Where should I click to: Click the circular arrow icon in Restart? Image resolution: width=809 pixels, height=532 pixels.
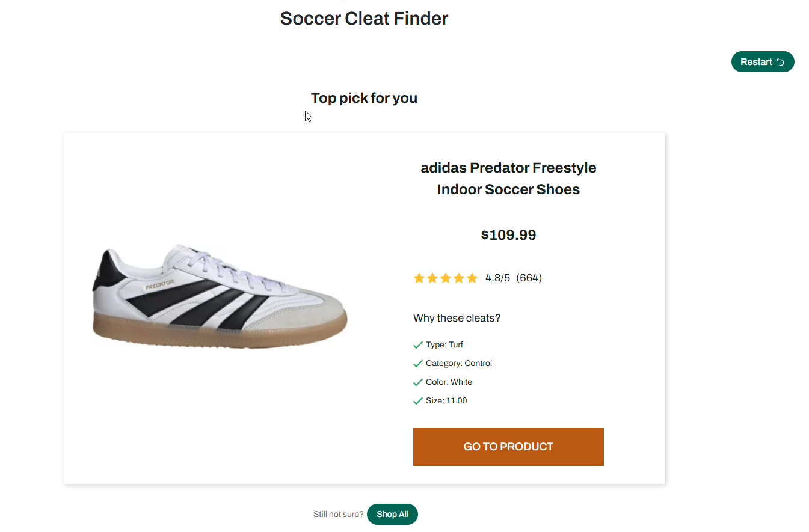(781, 62)
